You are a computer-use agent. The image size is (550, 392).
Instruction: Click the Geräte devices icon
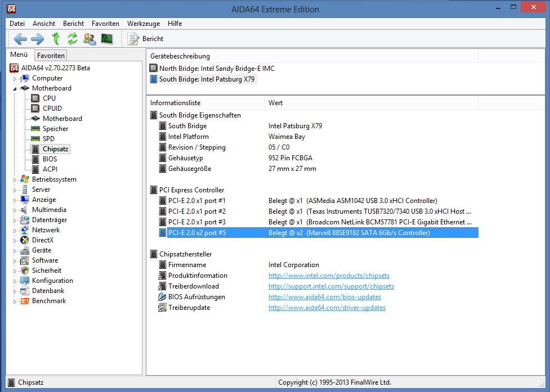(25, 250)
